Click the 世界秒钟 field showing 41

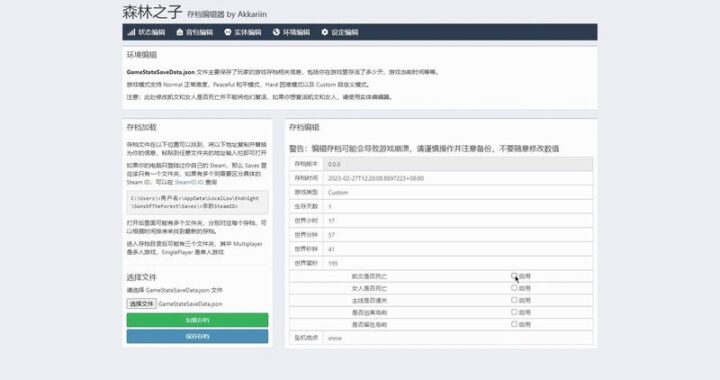(458, 249)
